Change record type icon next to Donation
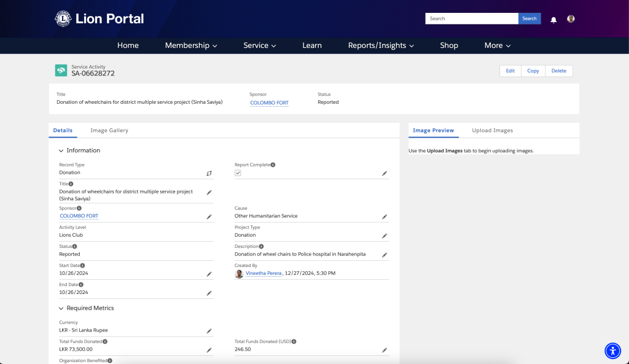Image resolution: width=629 pixels, height=364 pixels. (209, 173)
